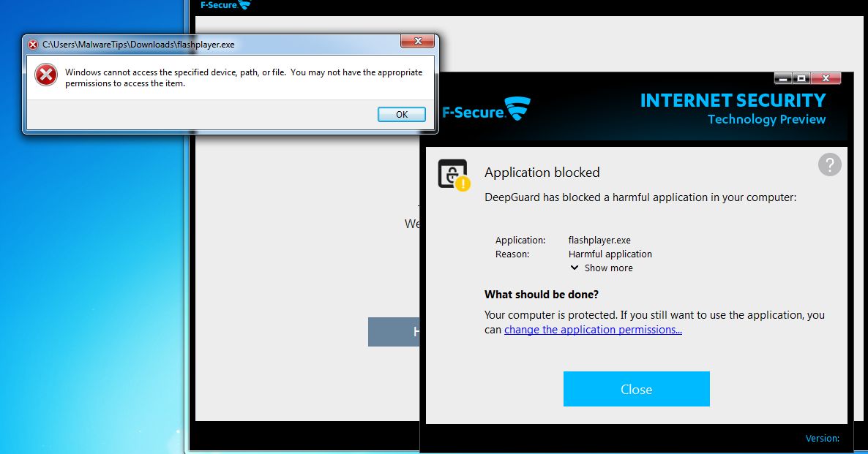Click the Harmful application reason text
Image resolution: width=868 pixels, height=454 pixels.
610,254
